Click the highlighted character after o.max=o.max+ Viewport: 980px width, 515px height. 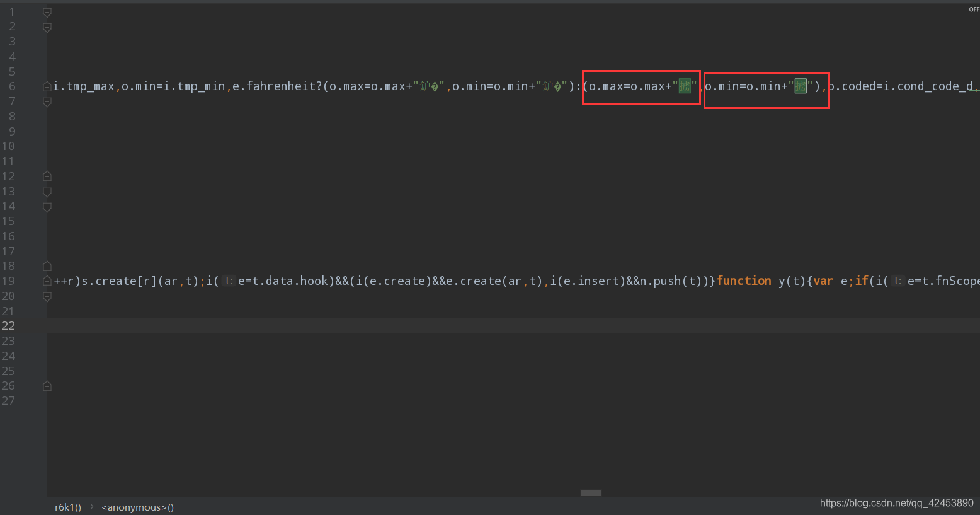685,86
